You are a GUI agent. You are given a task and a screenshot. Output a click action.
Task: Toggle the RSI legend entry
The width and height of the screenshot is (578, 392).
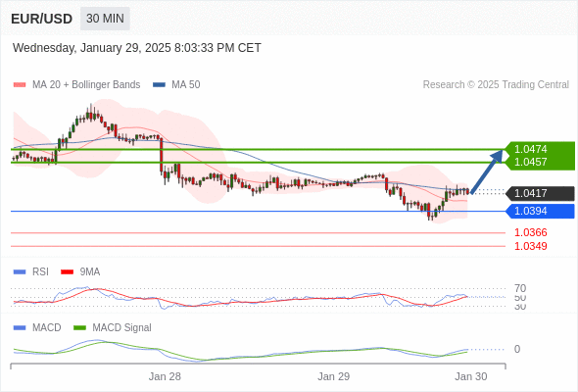[x=31, y=271]
